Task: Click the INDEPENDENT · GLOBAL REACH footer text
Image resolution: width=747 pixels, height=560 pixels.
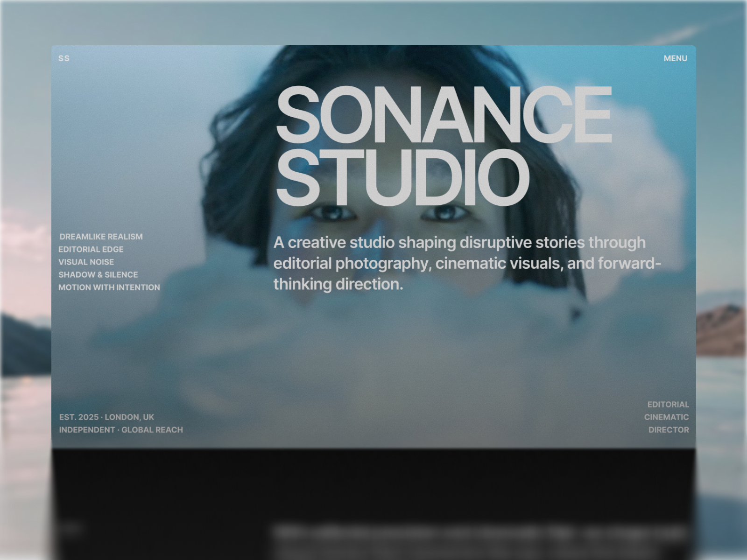Action: click(120, 430)
